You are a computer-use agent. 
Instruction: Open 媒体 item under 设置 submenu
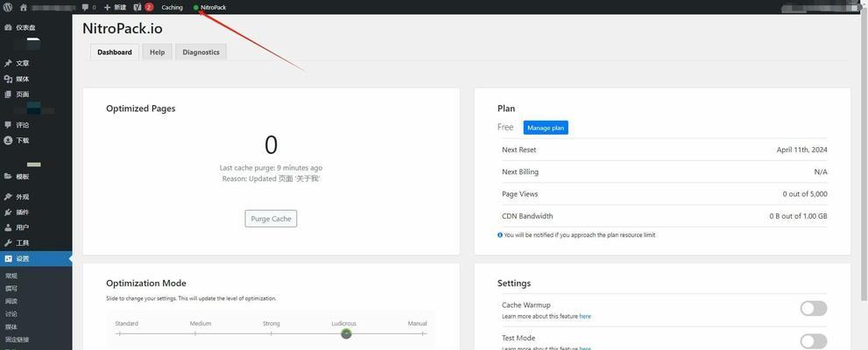click(x=11, y=326)
